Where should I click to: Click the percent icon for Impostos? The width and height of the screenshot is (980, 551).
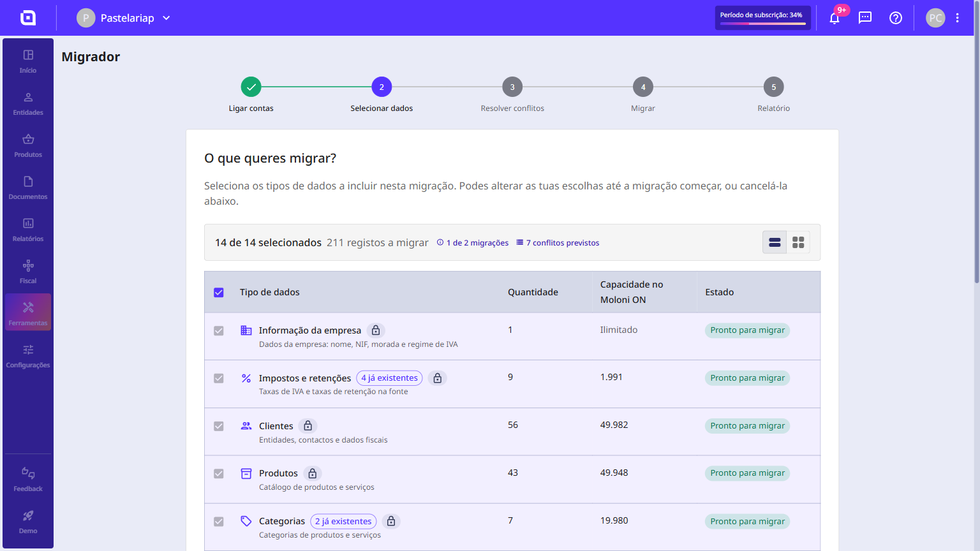(246, 378)
